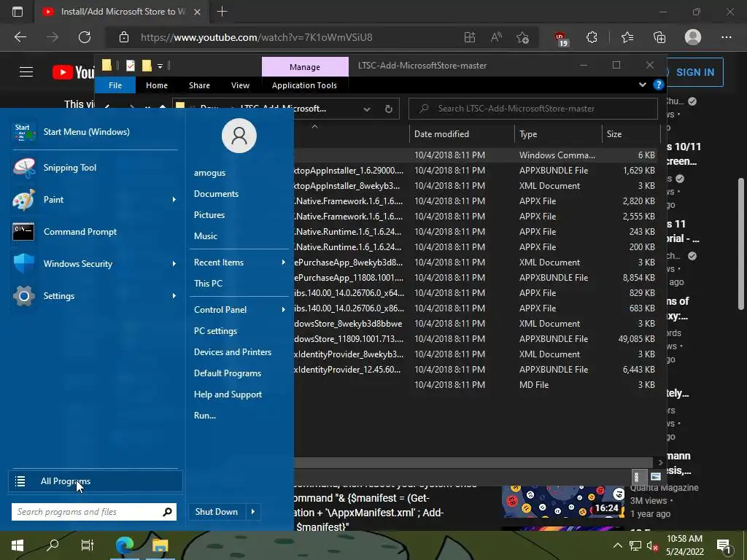The image size is (747, 560).
Task: Click the Shut Down button
Action: [x=217, y=512]
